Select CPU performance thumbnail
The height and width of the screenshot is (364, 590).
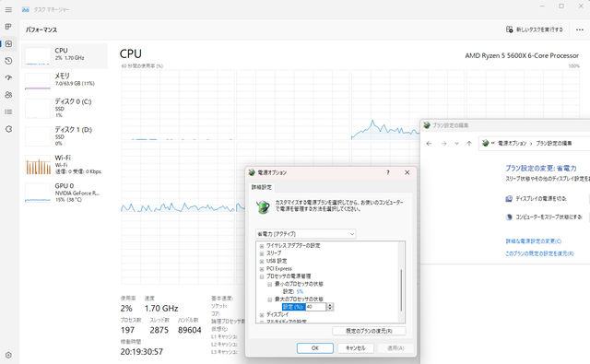(65, 55)
